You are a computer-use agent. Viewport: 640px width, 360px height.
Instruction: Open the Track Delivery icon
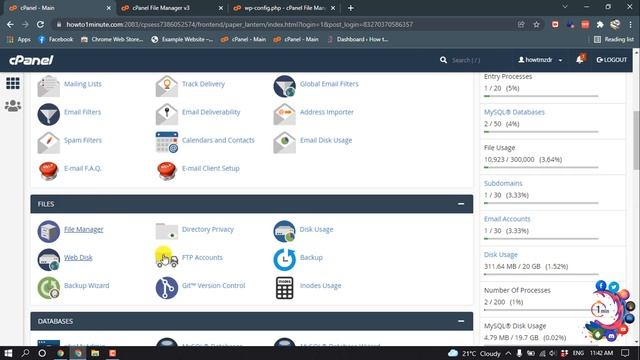pyautogui.click(x=167, y=86)
